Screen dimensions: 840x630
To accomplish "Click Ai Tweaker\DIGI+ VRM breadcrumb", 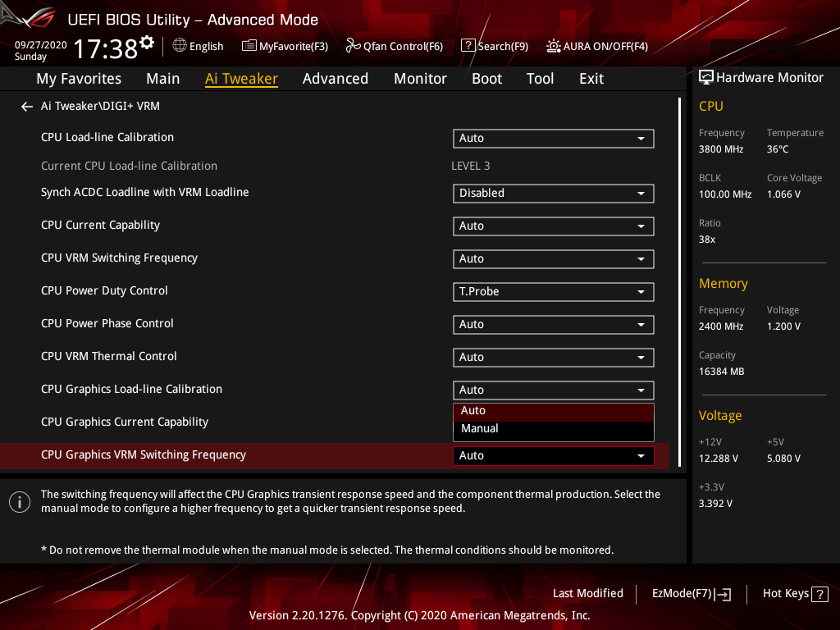I will point(100,106).
